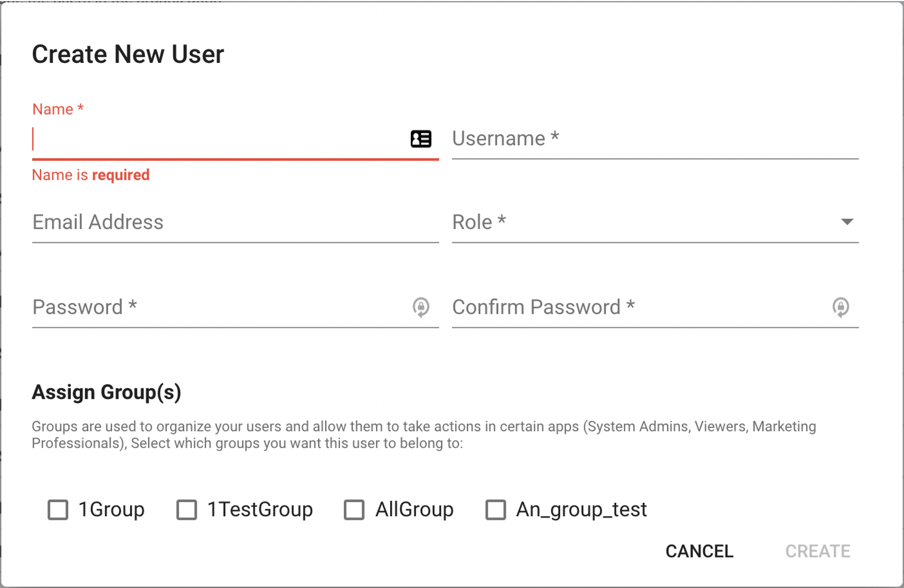Click the Password field
Screen dimensions: 904x588
pos(213,308)
